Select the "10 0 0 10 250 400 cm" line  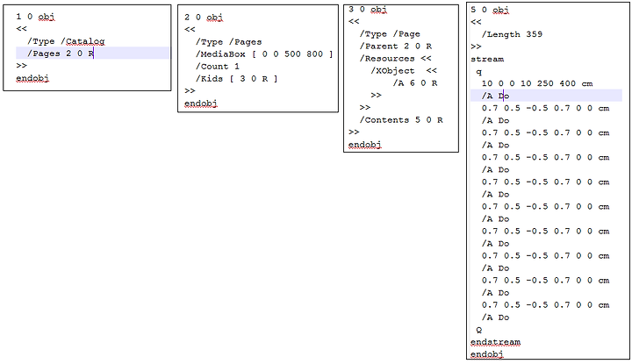[x=537, y=83]
